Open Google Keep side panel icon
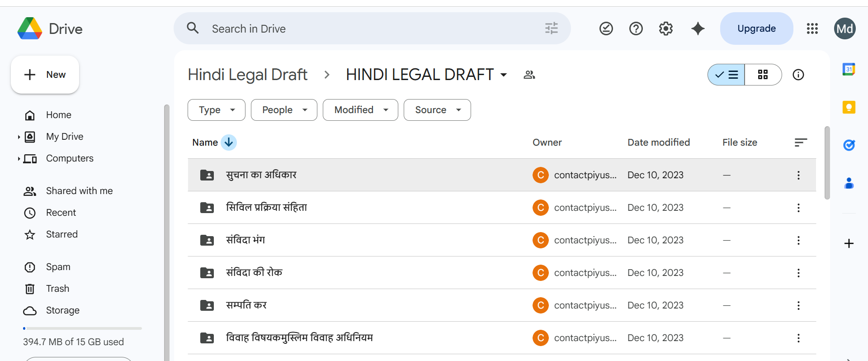Viewport: 868px width, 361px height. click(x=849, y=107)
